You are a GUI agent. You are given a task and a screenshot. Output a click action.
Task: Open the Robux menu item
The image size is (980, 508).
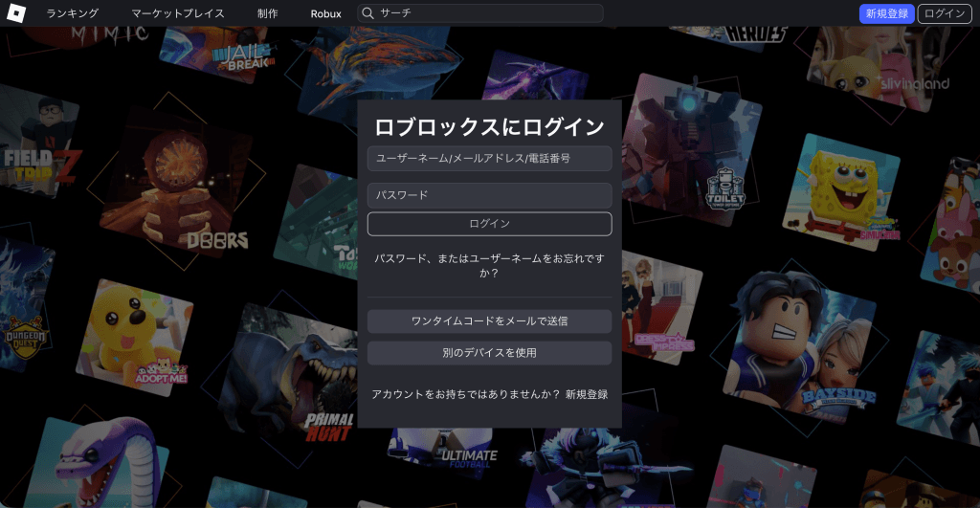(x=325, y=13)
